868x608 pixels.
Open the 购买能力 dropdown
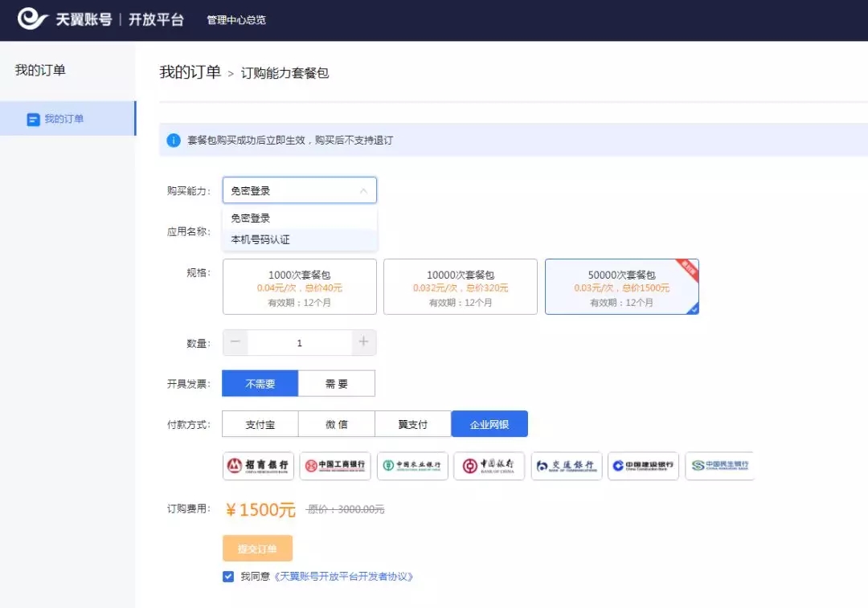pos(299,190)
